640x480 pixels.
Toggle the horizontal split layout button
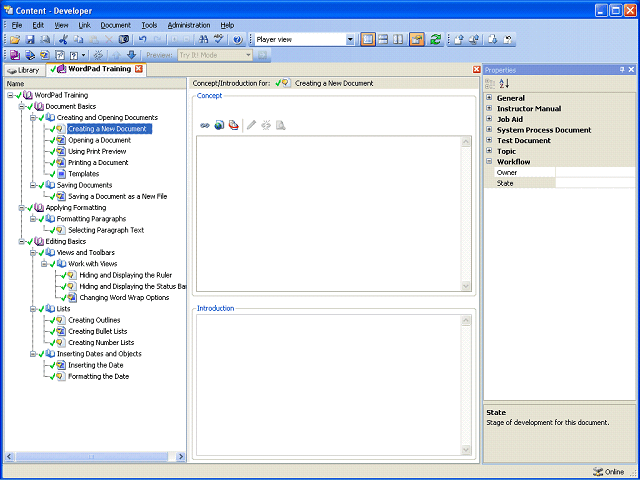point(383,40)
